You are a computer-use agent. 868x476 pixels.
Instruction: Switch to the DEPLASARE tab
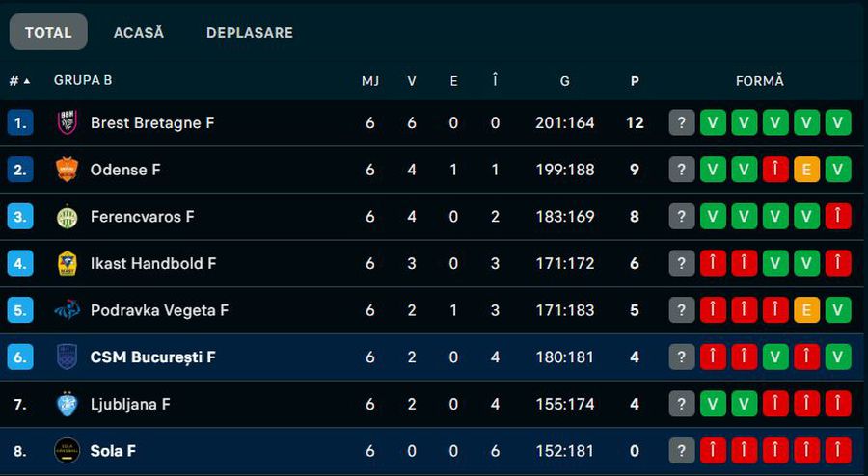tap(249, 32)
